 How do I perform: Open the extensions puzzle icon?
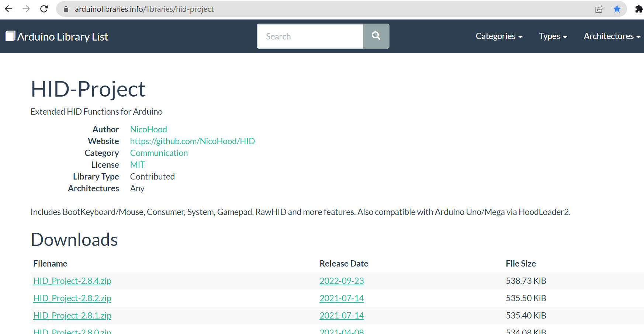(639, 9)
